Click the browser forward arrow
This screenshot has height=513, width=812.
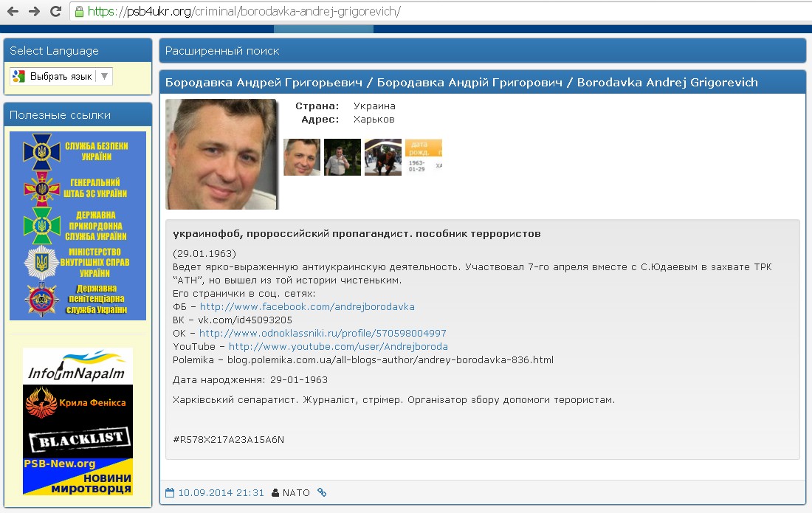(x=34, y=11)
